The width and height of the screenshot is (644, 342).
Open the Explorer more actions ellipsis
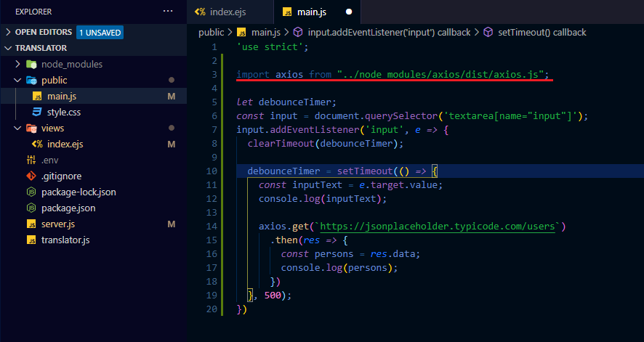pos(168,12)
